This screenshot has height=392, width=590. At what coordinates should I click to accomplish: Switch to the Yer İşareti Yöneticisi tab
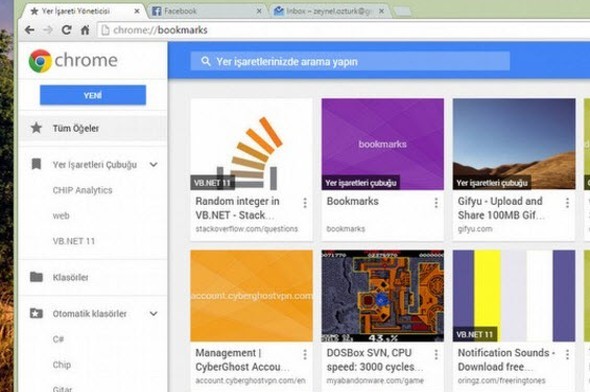coord(82,11)
